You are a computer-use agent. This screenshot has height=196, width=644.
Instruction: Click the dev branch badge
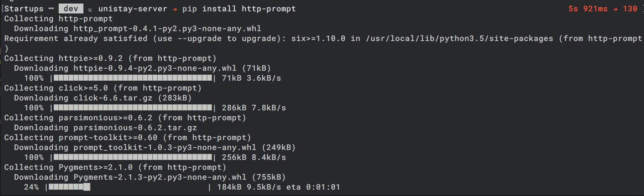tap(71, 9)
